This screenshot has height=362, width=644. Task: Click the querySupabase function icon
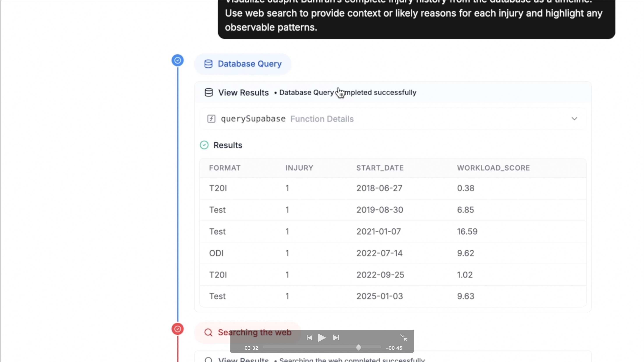[211, 119]
